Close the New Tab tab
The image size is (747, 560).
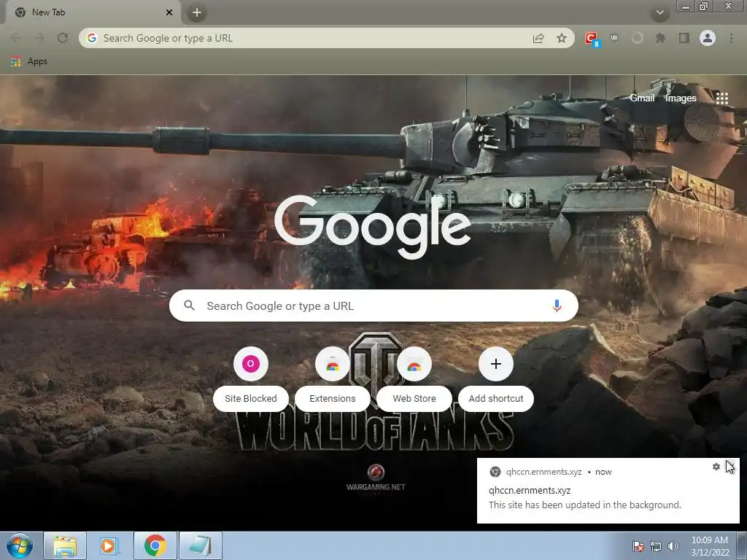coord(169,12)
